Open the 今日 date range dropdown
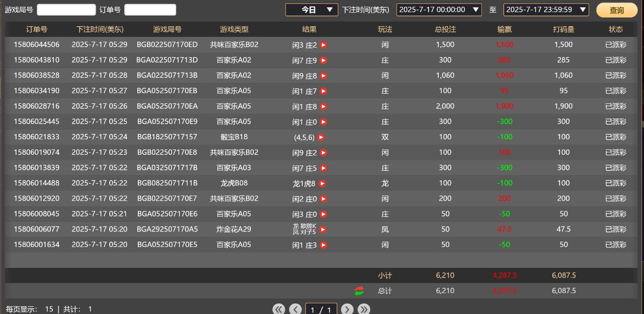644x314 pixels. (x=312, y=10)
